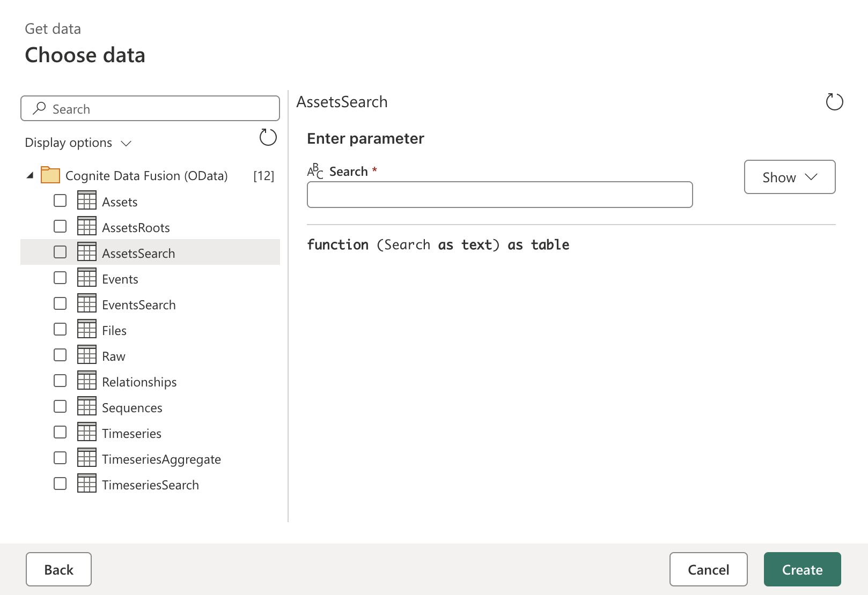
Task: Click the Timeseries table icon
Action: [x=86, y=433]
